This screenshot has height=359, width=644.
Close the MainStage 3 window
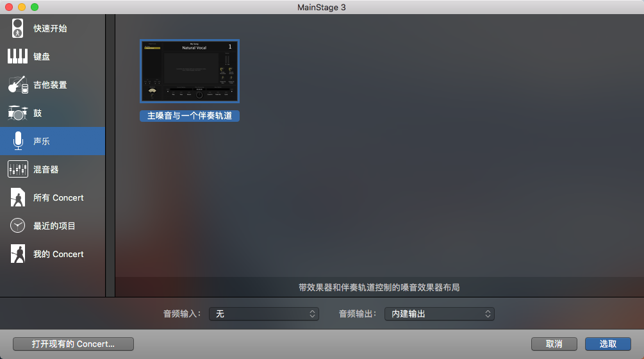[9, 7]
